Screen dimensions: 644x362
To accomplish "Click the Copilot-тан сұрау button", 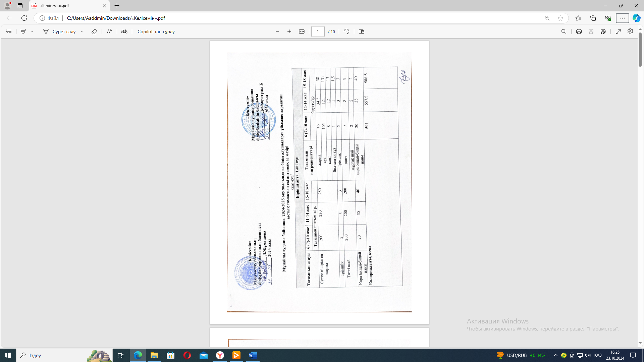I will pyautogui.click(x=156, y=32).
